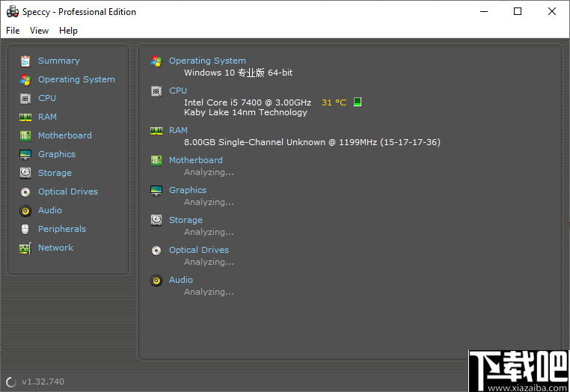Show the RAM sidebar section
Screen dimensions: 570x392
coord(47,117)
